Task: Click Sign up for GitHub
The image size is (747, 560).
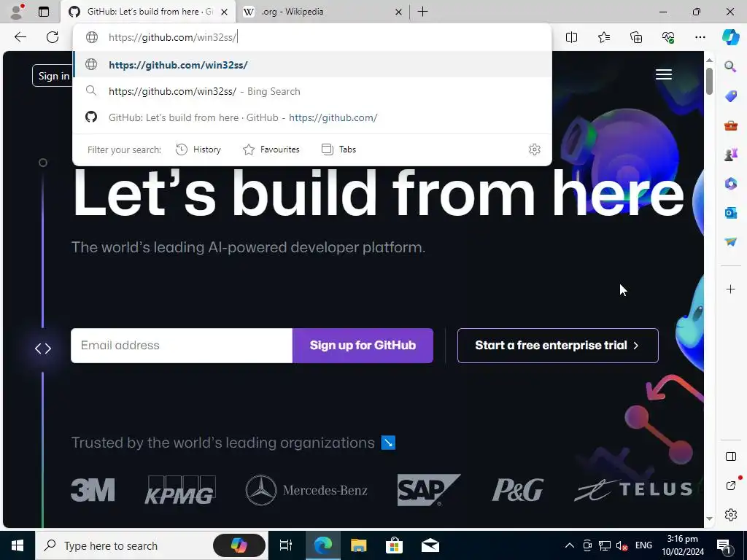Action: 363,345
